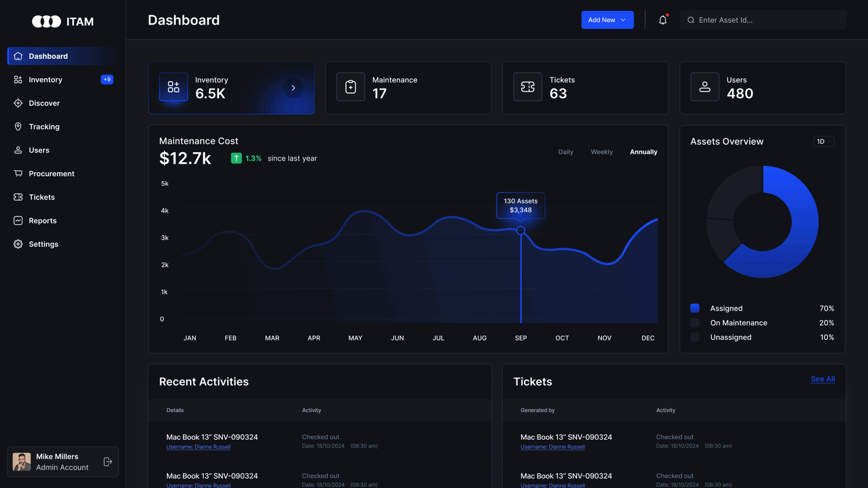The height and width of the screenshot is (488, 868).
Task: Switch chart to Weekly view
Action: pyautogui.click(x=602, y=152)
